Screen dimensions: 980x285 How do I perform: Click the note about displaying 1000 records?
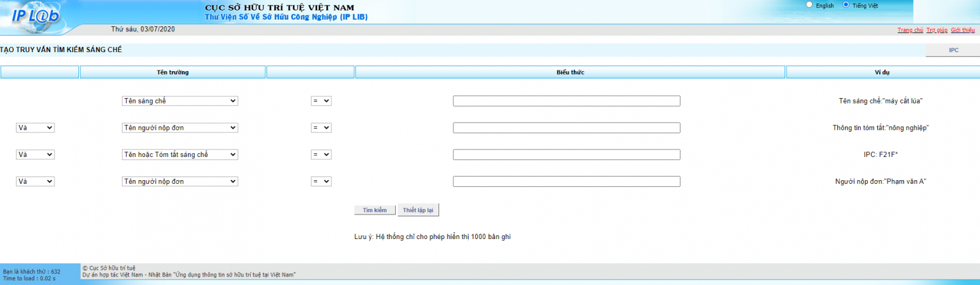click(432, 237)
